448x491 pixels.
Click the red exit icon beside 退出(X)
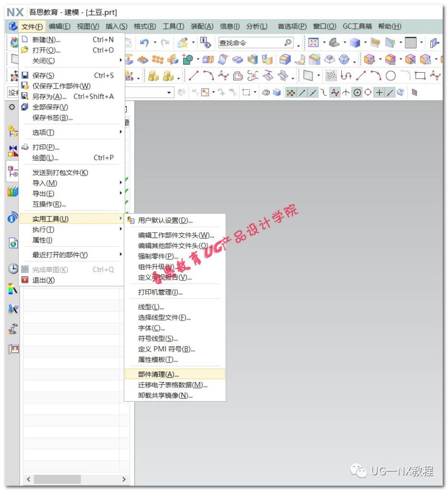pos(25,280)
